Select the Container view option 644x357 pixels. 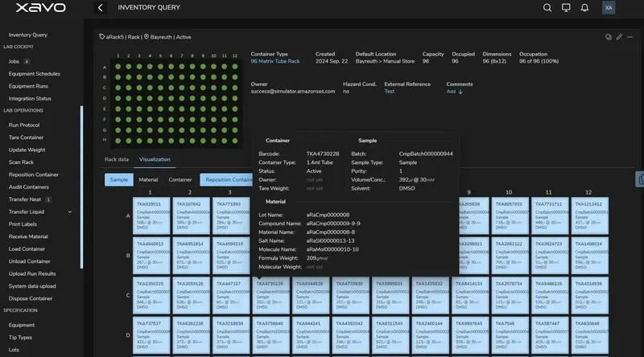[180, 180]
